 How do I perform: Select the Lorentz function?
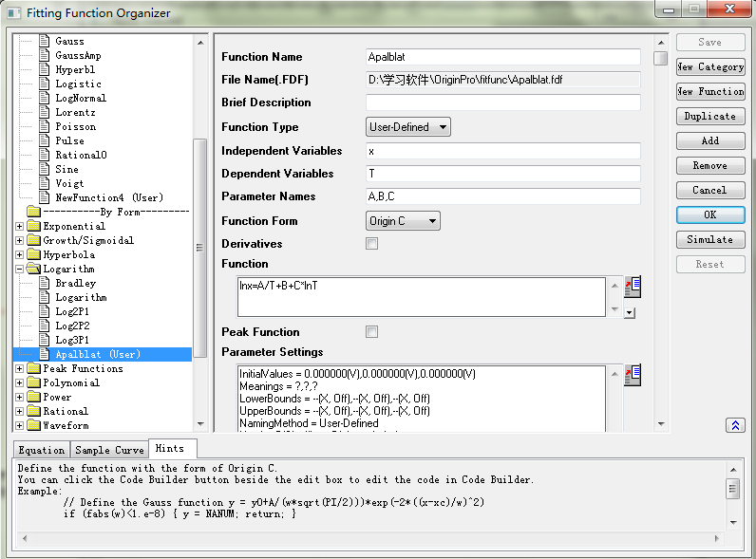coord(75,112)
